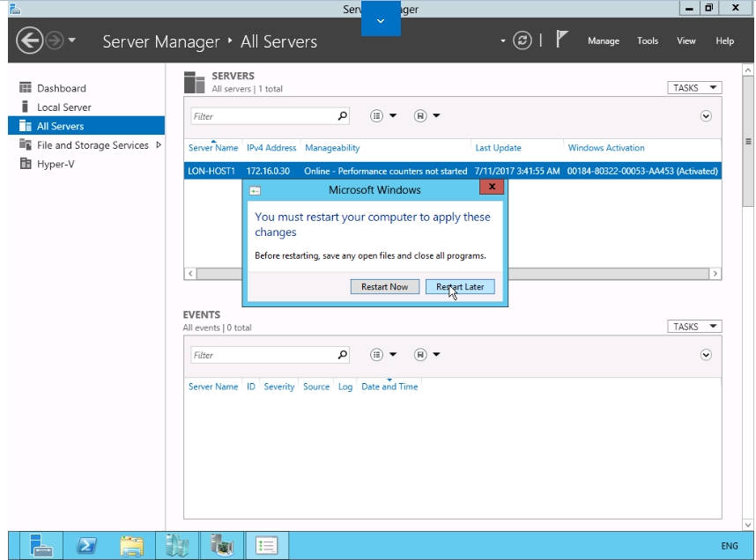The width and height of the screenshot is (756, 560).
Task: Click Restart Now in the dialog
Action: [385, 287]
